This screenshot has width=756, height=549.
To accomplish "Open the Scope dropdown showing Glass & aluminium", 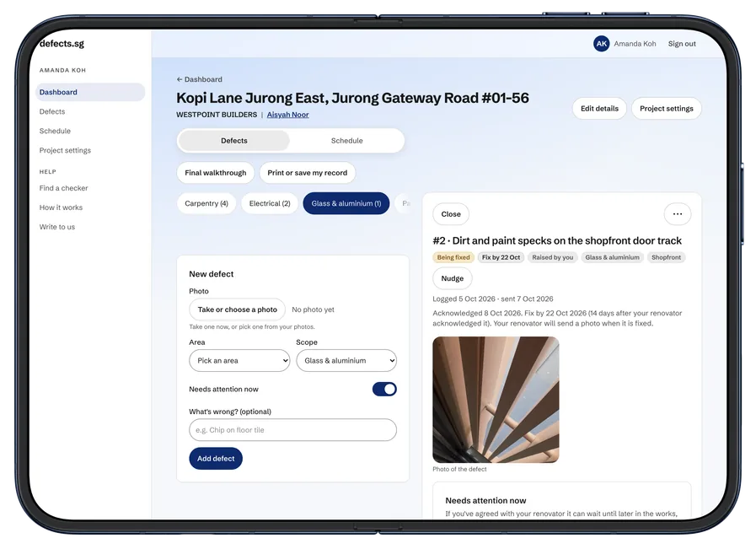I will (x=346, y=361).
